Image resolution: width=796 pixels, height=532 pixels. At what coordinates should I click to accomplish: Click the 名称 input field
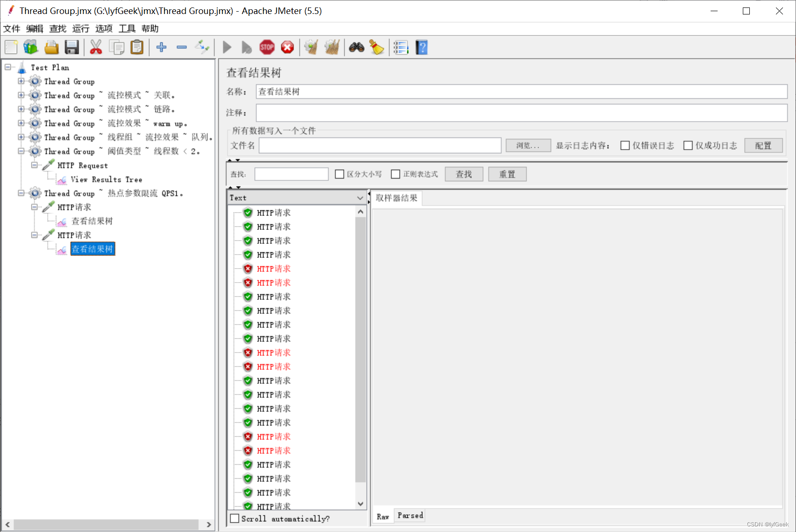pos(522,91)
